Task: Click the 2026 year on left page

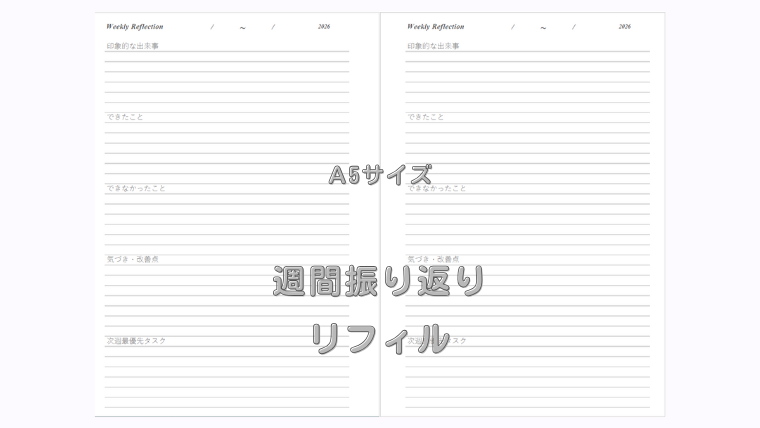Action: pos(324,27)
